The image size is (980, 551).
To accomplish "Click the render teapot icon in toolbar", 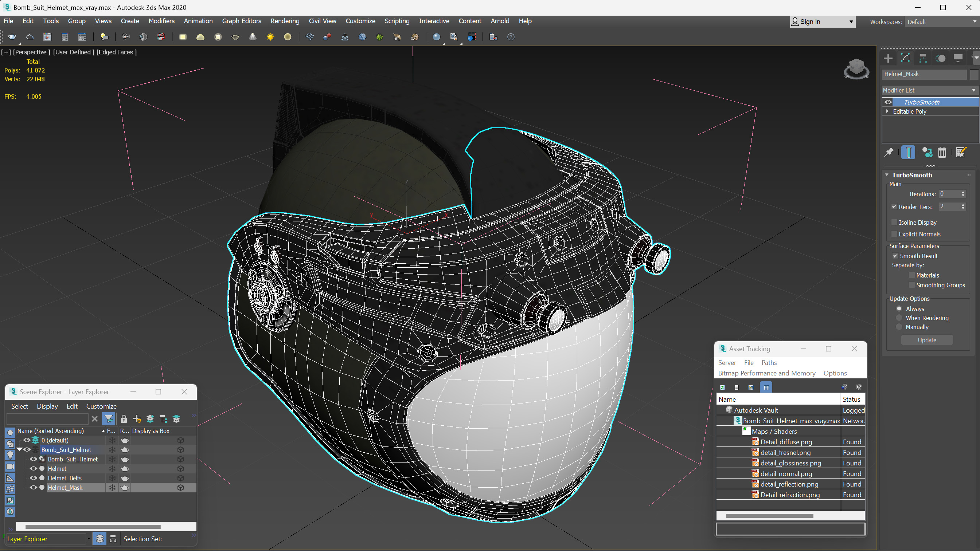I will [x=12, y=37].
